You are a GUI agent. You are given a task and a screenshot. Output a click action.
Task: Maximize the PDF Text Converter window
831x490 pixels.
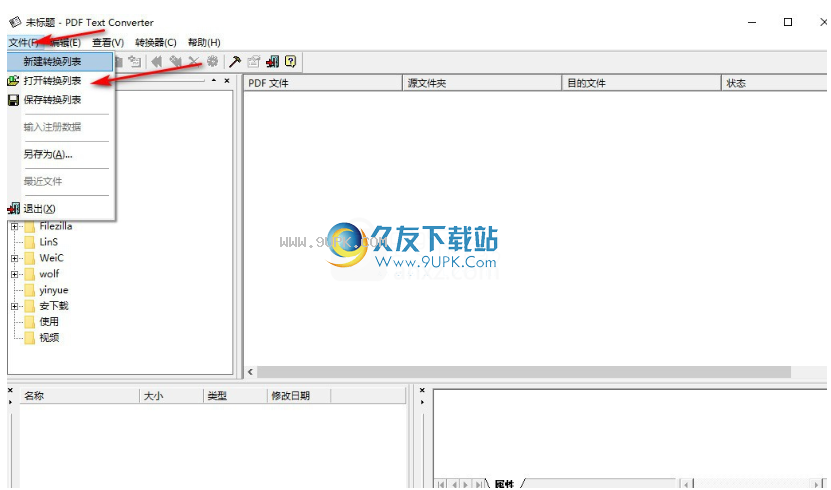pyautogui.click(x=788, y=22)
